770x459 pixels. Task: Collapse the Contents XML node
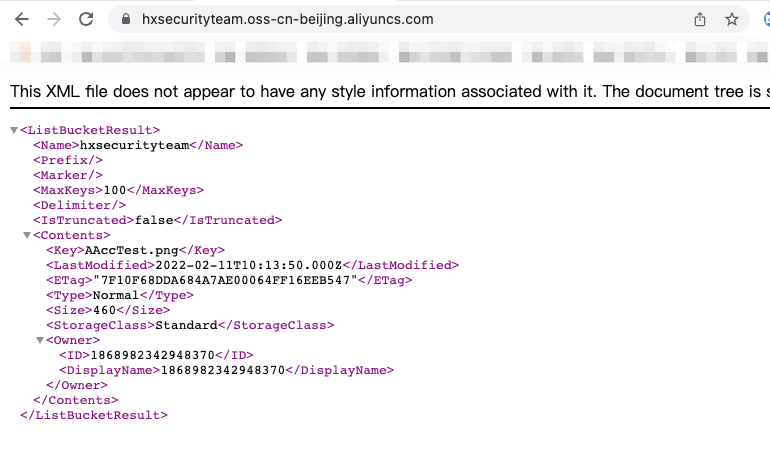click(x=27, y=235)
